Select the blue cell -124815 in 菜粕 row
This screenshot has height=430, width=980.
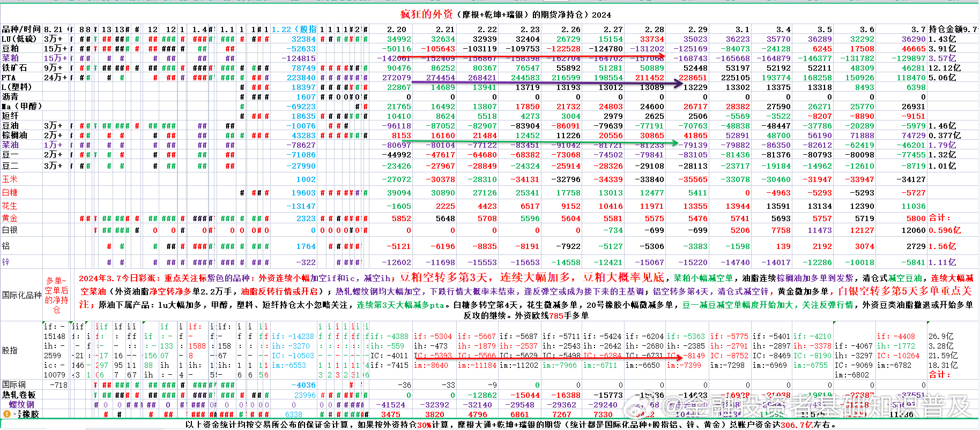pyautogui.click(x=298, y=58)
